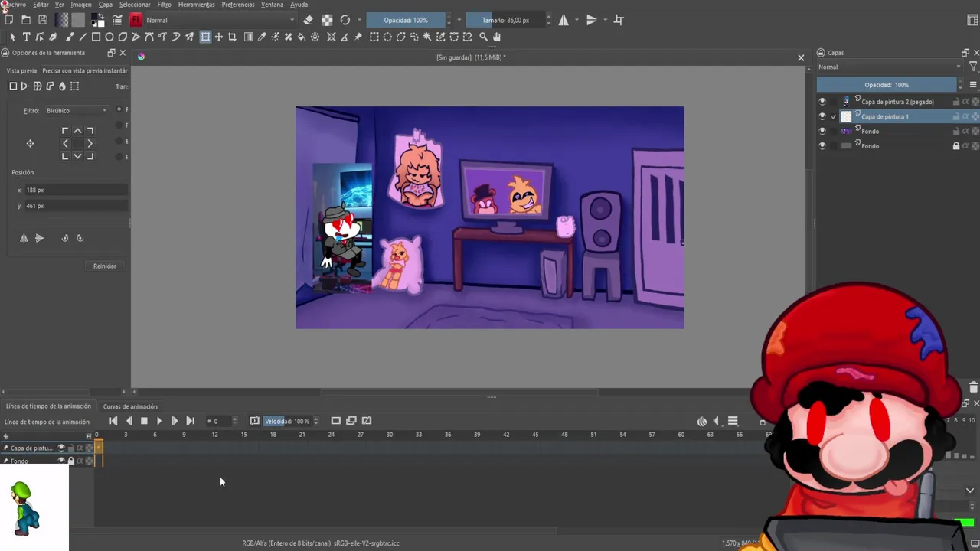Open the layer filter funnel dropdown
The width and height of the screenshot is (980, 551).
pos(972,67)
